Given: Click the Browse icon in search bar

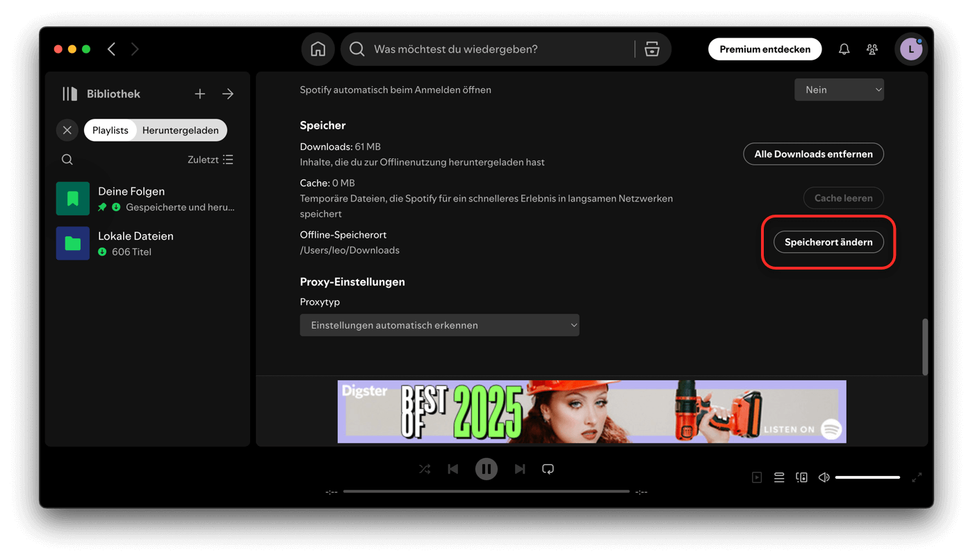Looking at the screenshot, I should click(651, 49).
